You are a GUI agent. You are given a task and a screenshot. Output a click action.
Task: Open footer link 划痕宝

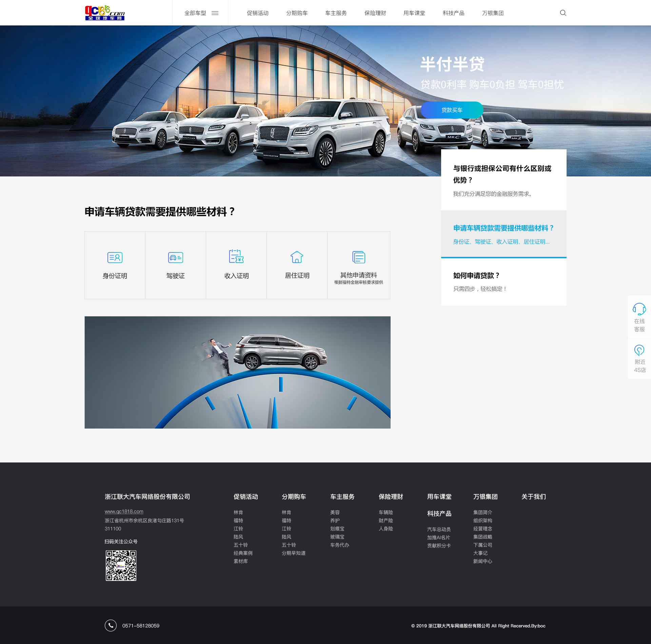click(x=337, y=529)
